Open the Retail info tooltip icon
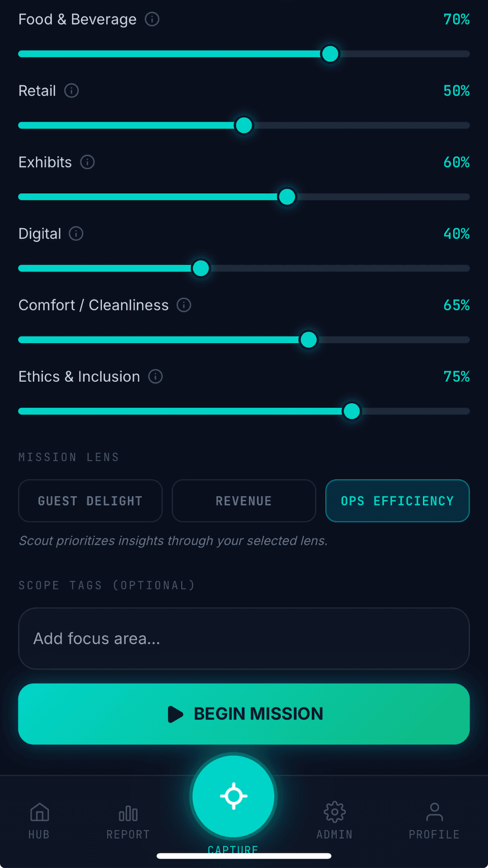This screenshot has width=488, height=868. (x=72, y=91)
